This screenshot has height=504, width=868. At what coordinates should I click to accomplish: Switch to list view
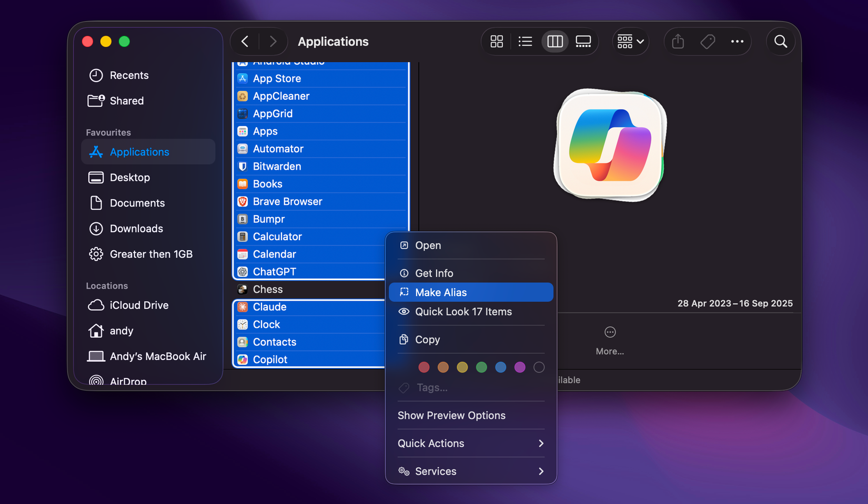pyautogui.click(x=525, y=42)
